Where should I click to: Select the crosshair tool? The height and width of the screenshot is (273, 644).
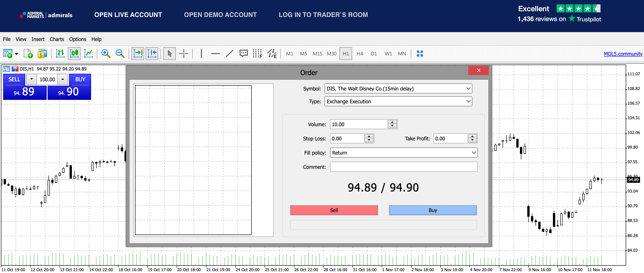(184, 54)
